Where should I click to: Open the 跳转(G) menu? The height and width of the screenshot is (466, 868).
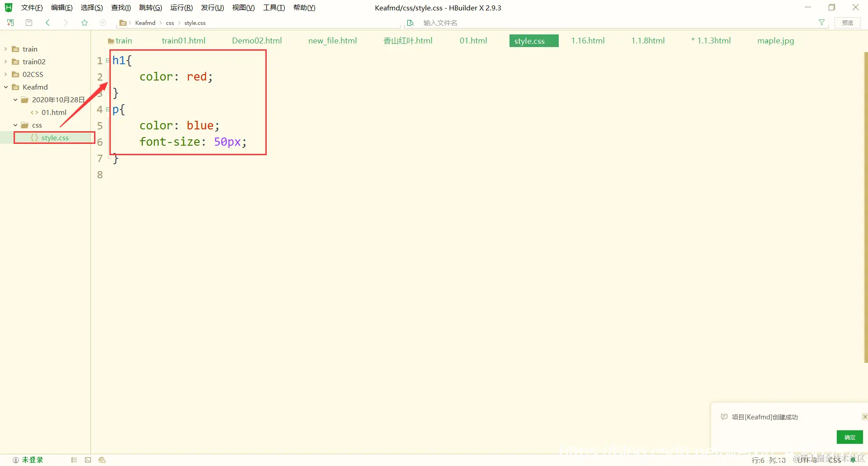coord(151,8)
